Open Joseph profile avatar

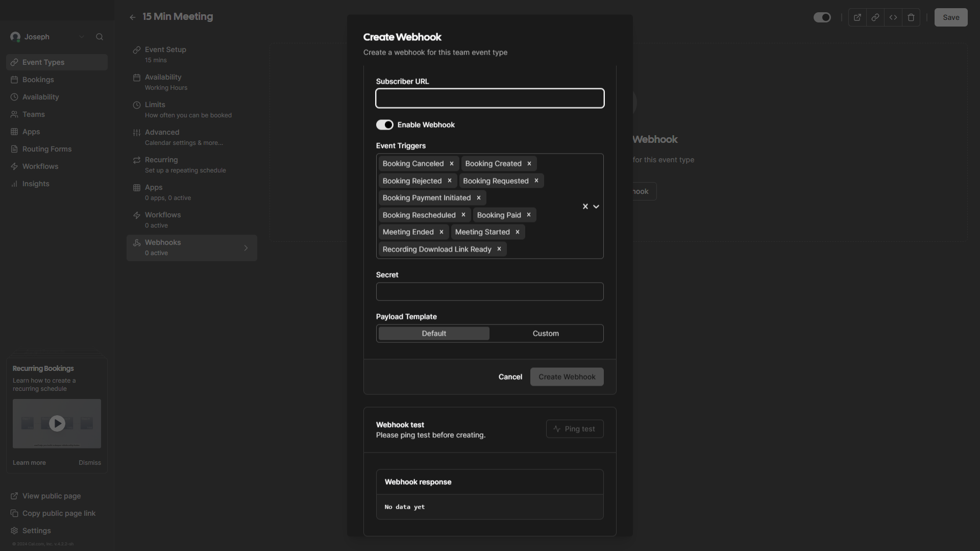pyautogui.click(x=15, y=37)
